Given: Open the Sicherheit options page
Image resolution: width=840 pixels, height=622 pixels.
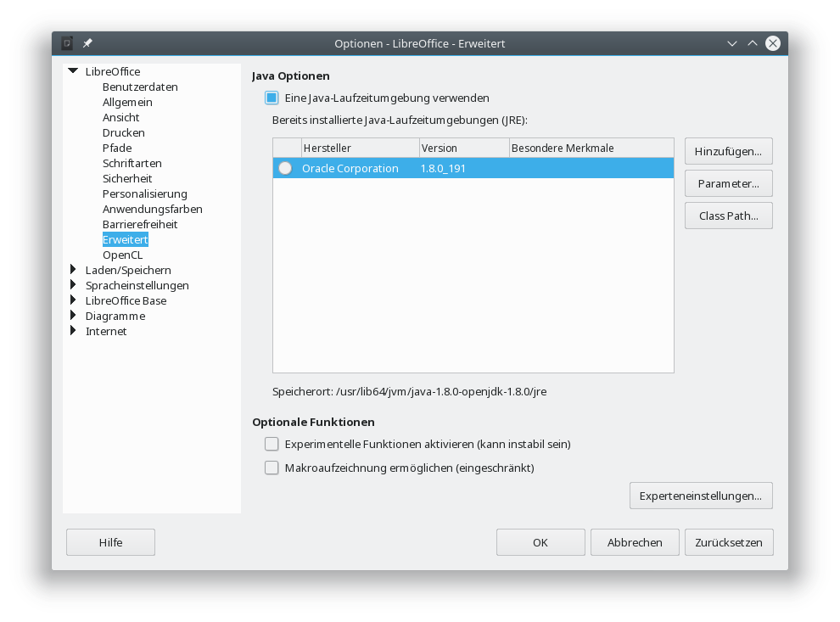Looking at the screenshot, I should 127,178.
